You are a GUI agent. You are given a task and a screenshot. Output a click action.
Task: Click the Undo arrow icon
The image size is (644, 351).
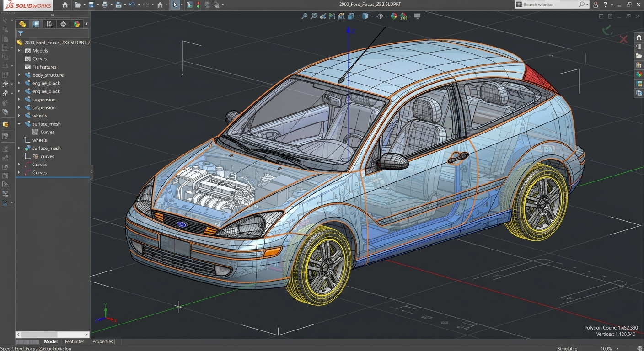(x=132, y=5)
